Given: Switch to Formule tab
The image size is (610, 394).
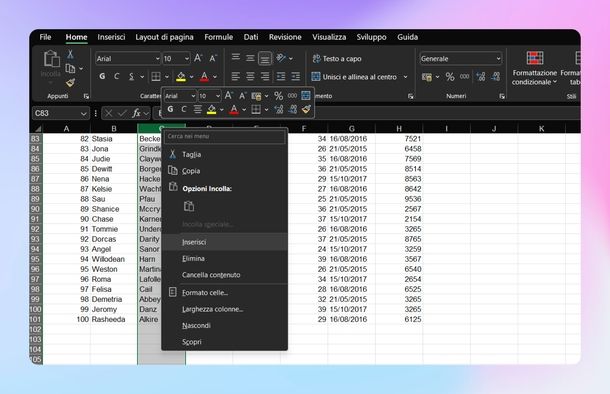Looking at the screenshot, I should click(x=219, y=37).
